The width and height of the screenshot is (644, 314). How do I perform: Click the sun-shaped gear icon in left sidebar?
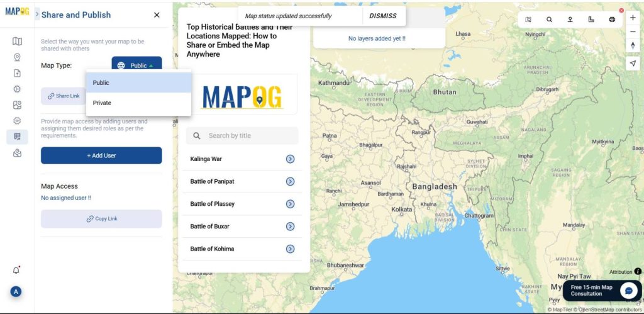17,89
